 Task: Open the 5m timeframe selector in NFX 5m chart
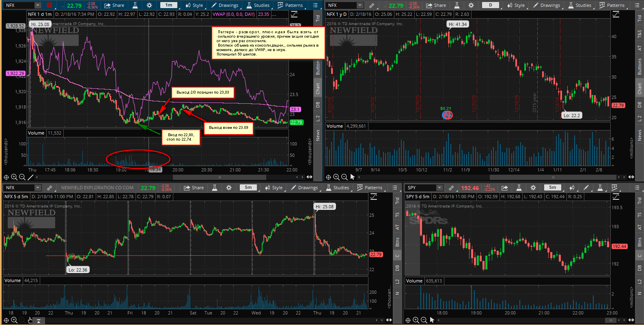click(248, 188)
